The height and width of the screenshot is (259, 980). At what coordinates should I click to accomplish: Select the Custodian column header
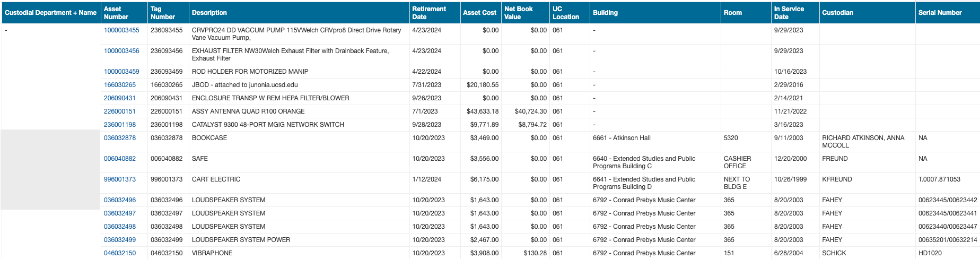click(x=837, y=13)
